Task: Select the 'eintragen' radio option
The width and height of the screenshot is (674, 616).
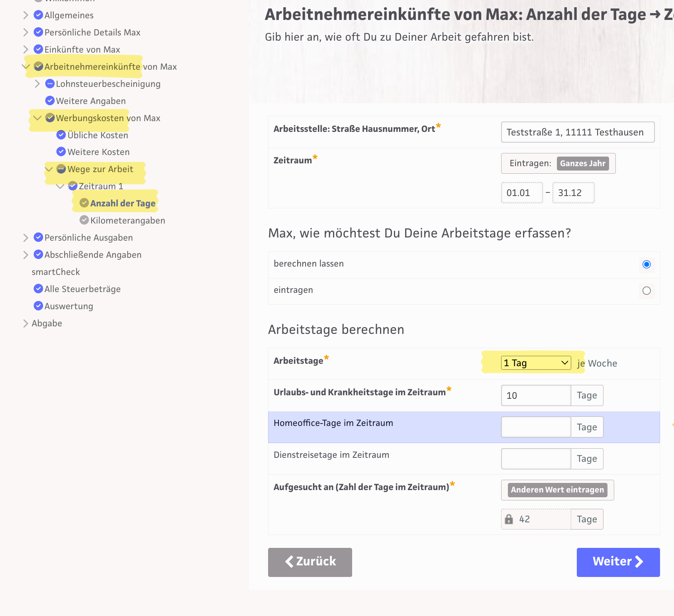Action: (646, 290)
